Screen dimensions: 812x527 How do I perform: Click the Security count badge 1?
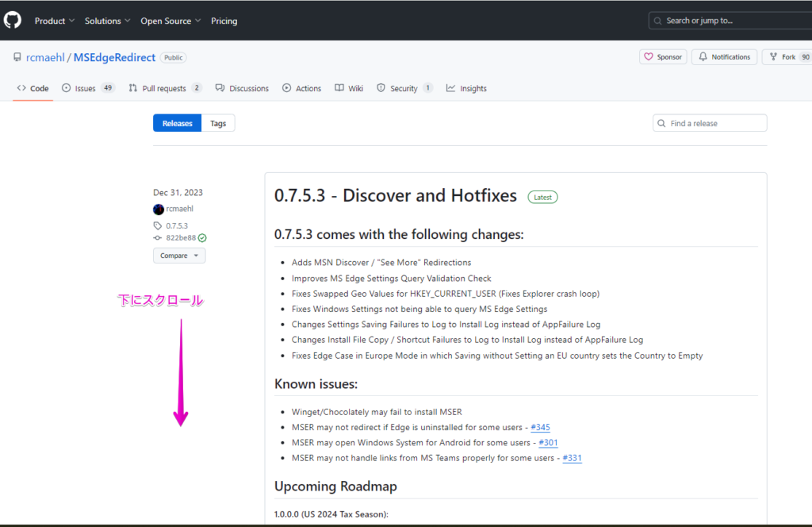427,88
